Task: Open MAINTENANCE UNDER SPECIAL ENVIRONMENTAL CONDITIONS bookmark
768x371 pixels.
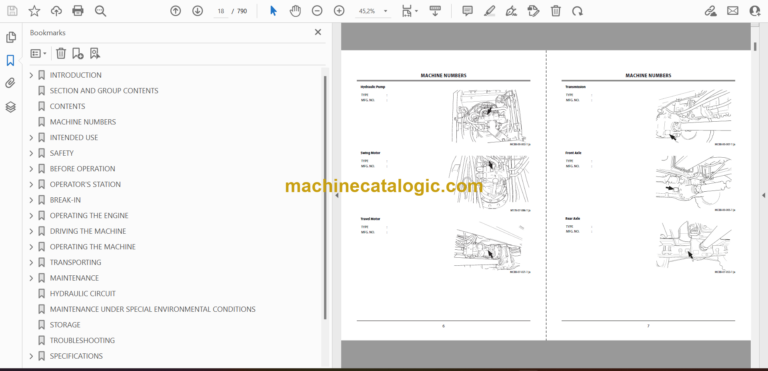Action: pos(152,309)
